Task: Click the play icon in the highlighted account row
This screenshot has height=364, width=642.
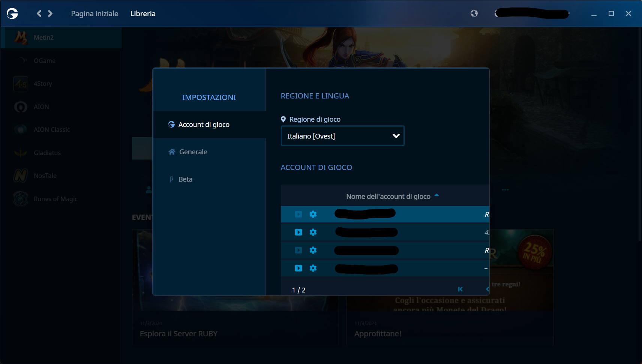Action: click(x=298, y=214)
